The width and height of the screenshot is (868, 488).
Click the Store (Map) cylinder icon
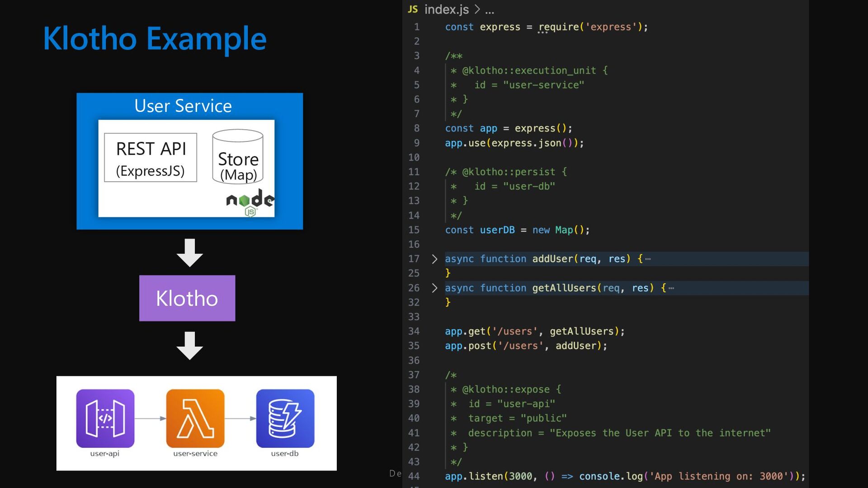(238, 156)
